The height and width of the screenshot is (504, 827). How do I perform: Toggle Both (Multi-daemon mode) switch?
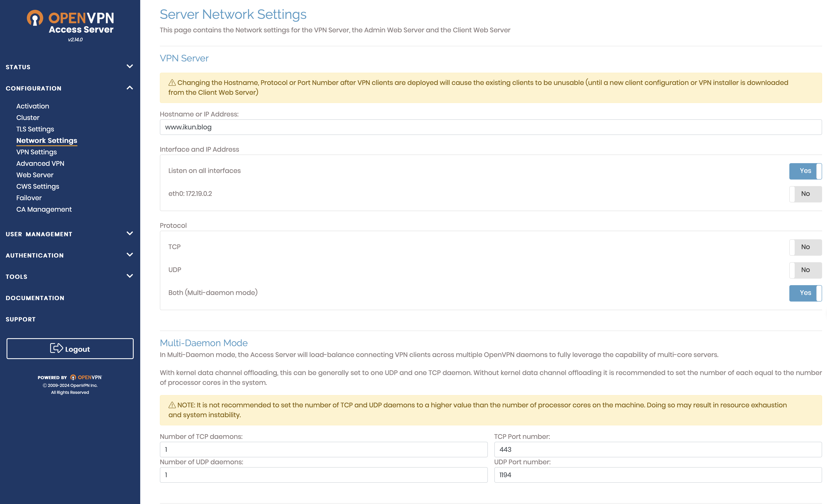point(805,293)
